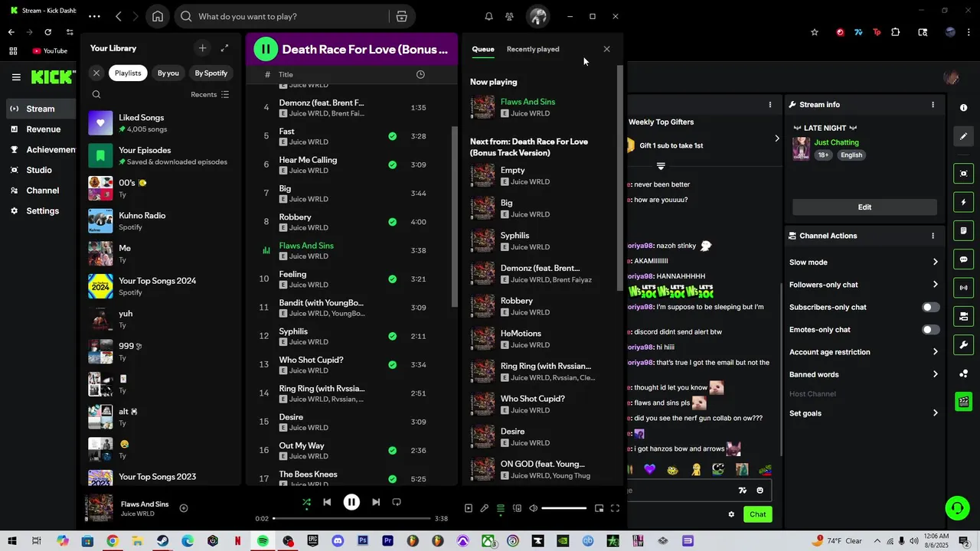This screenshot has width=980, height=551.
Task: Expand Banned words settings
Action: click(936, 374)
